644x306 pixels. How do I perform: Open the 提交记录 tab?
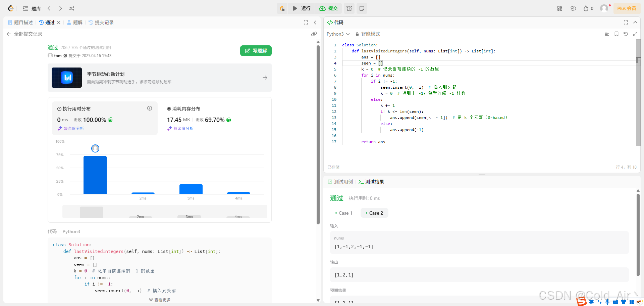(101, 23)
